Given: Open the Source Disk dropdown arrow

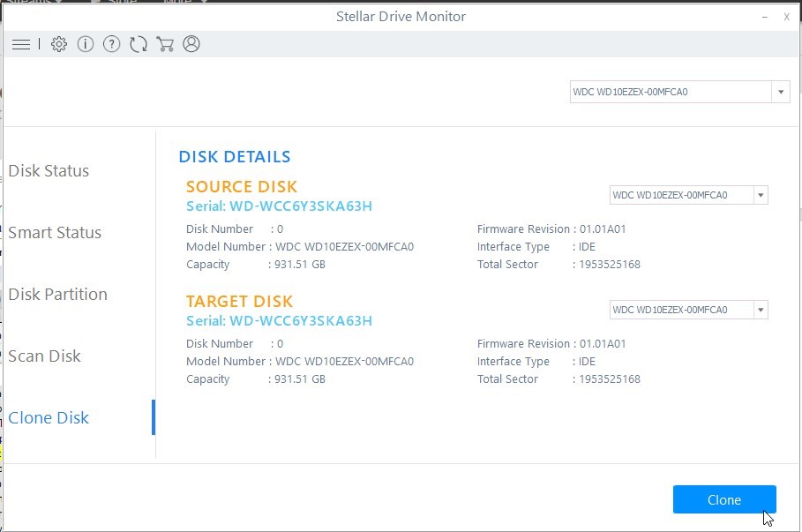Looking at the screenshot, I should pos(761,195).
